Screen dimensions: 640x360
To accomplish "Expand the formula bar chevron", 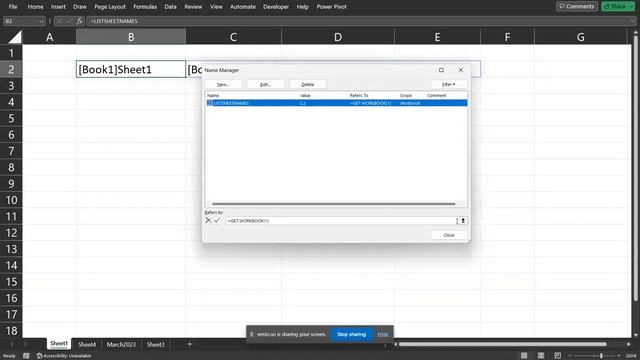I will click(x=633, y=21).
